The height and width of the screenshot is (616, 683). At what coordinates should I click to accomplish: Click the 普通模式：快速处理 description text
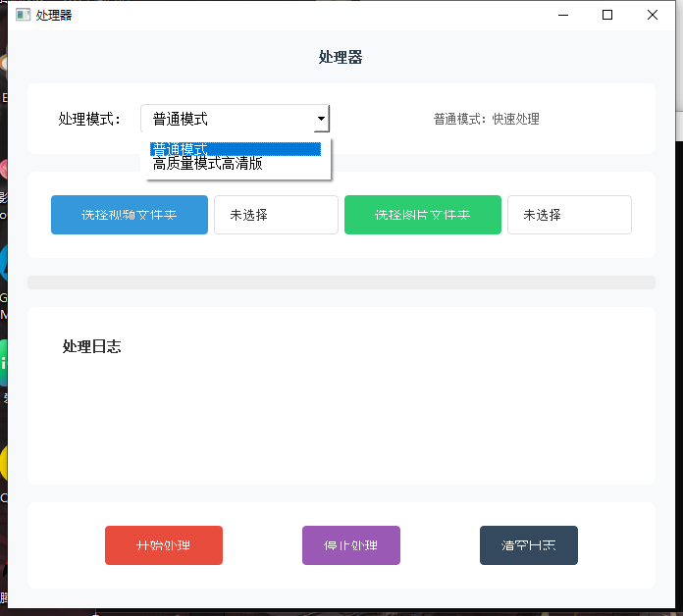pos(487,119)
